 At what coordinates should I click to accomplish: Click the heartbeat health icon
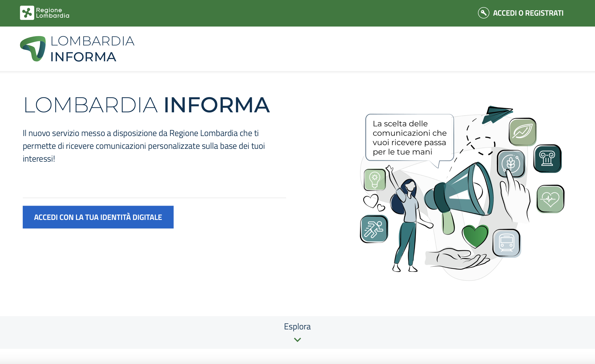tap(550, 199)
